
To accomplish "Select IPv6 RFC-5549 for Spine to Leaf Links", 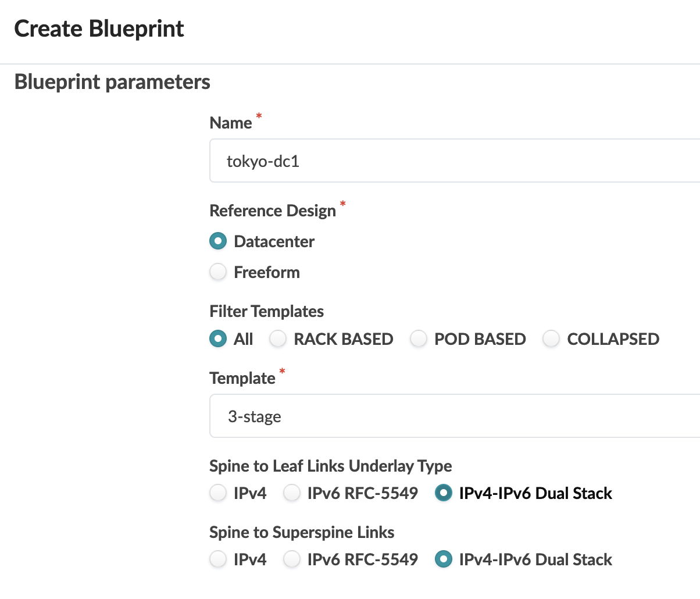I will [x=291, y=493].
